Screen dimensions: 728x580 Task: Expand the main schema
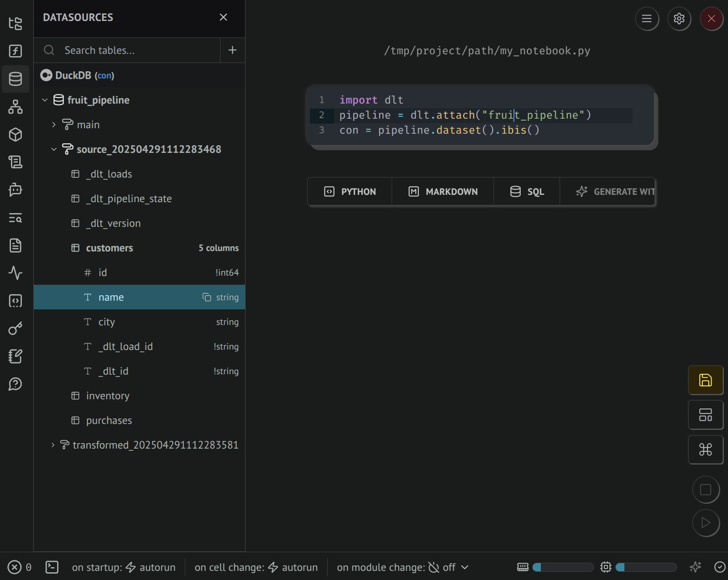click(x=54, y=125)
